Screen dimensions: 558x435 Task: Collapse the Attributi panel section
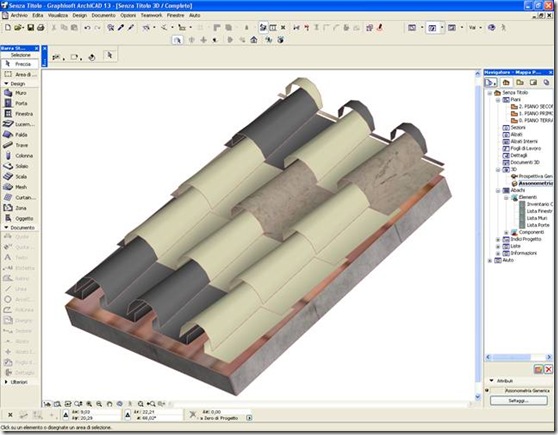491,381
